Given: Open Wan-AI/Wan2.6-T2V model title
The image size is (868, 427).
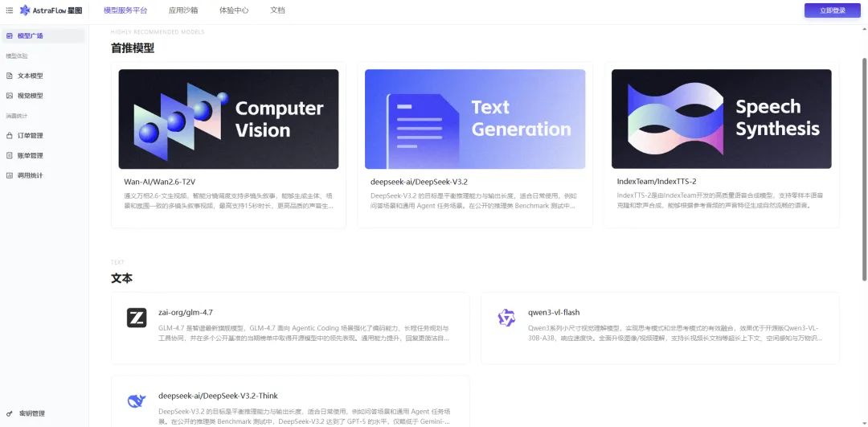Looking at the screenshot, I should [x=160, y=182].
